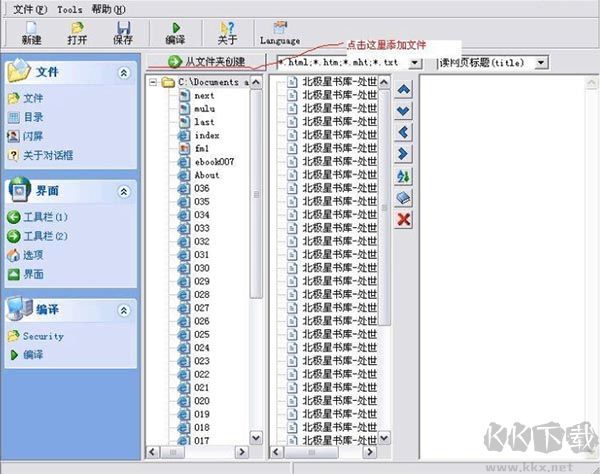The height and width of the screenshot is (474, 600).
Task: Click the blue move-up arrow icon
Action: [404, 89]
